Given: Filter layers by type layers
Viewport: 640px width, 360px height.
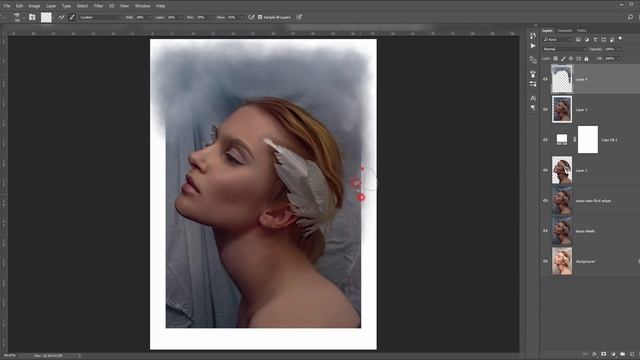Looking at the screenshot, I should [x=595, y=40].
